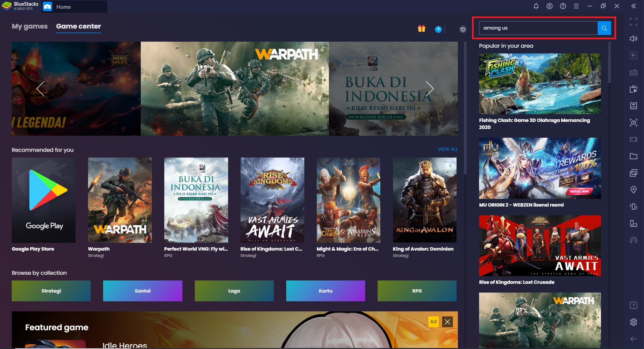Open the help question mark in title bar
The image size is (644, 349).
[x=563, y=6]
